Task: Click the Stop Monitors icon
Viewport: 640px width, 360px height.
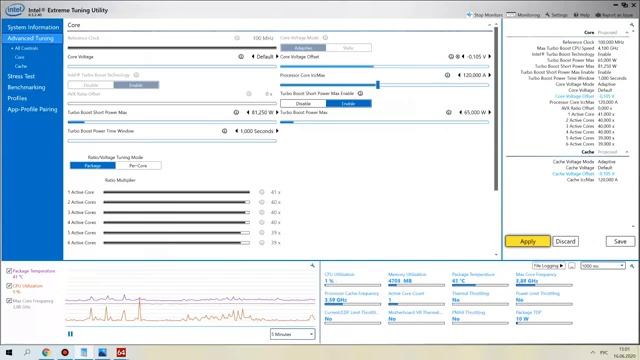Action: 469,15
